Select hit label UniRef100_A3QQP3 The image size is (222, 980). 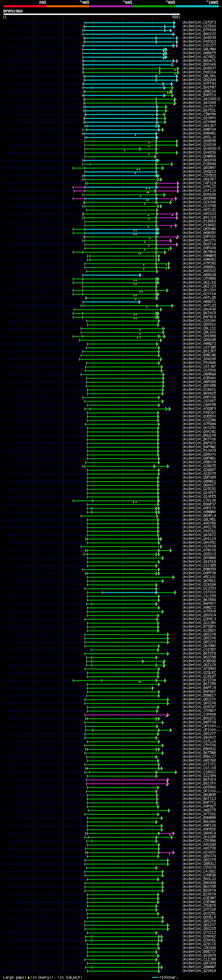click(x=199, y=408)
